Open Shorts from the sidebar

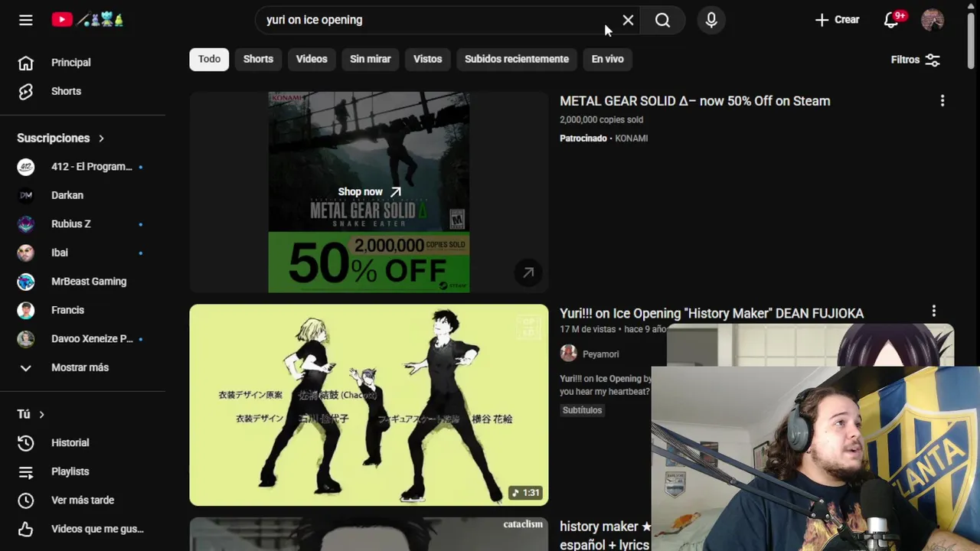tap(83, 91)
